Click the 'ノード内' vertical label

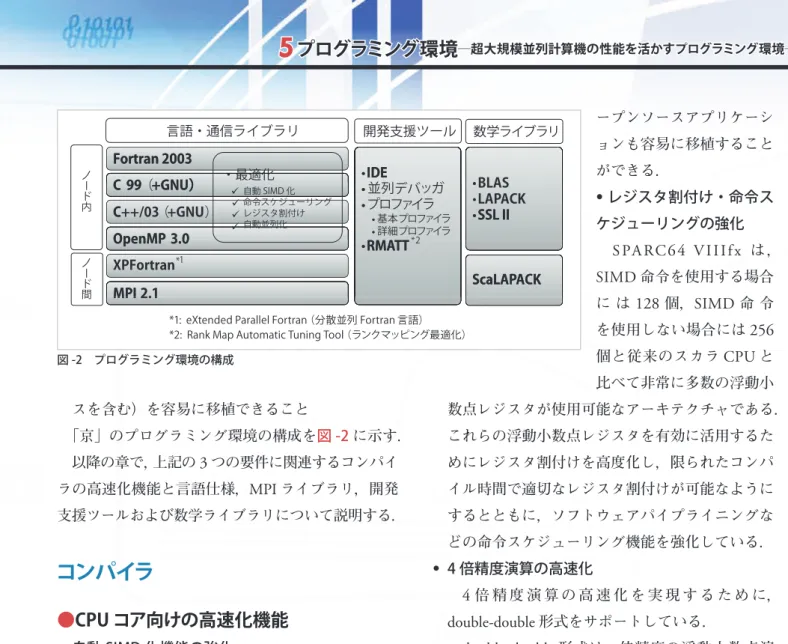click(x=86, y=197)
